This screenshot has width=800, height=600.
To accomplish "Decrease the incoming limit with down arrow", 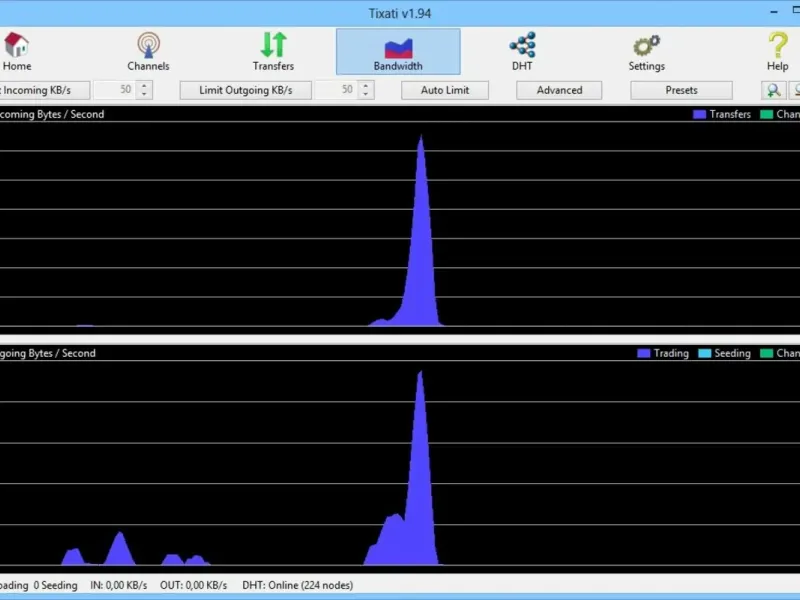I will (x=144, y=94).
